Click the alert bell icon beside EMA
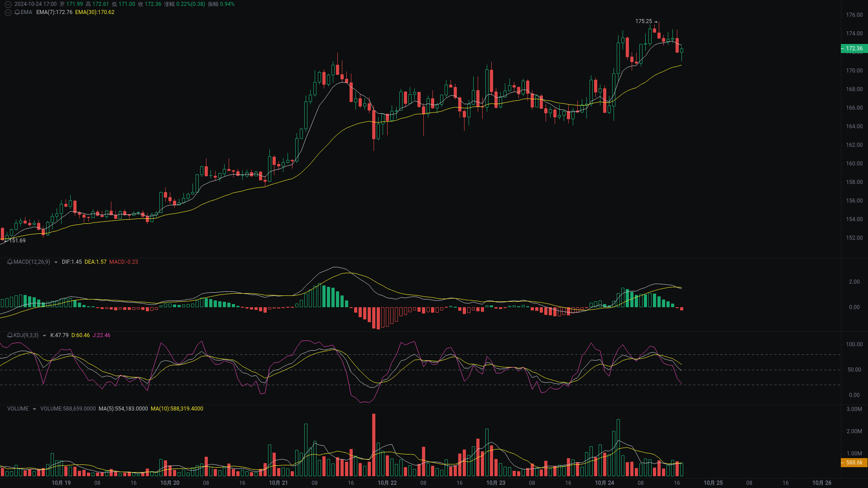 [18, 13]
